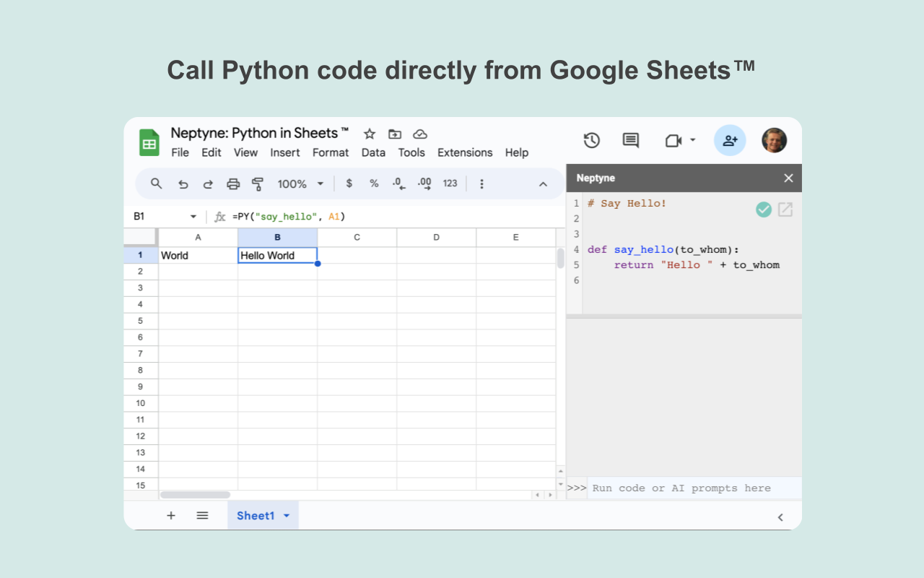Open the meeting camera dropdown arrow

pyautogui.click(x=693, y=140)
